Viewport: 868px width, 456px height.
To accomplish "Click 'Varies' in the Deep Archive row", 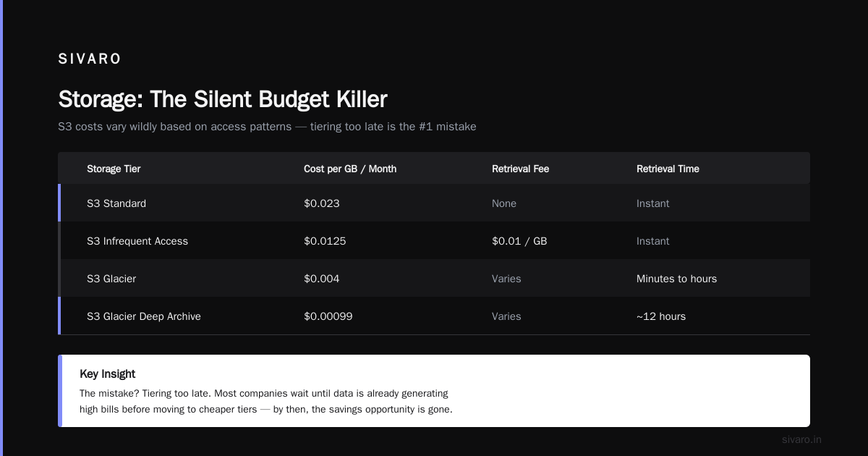I will point(506,316).
